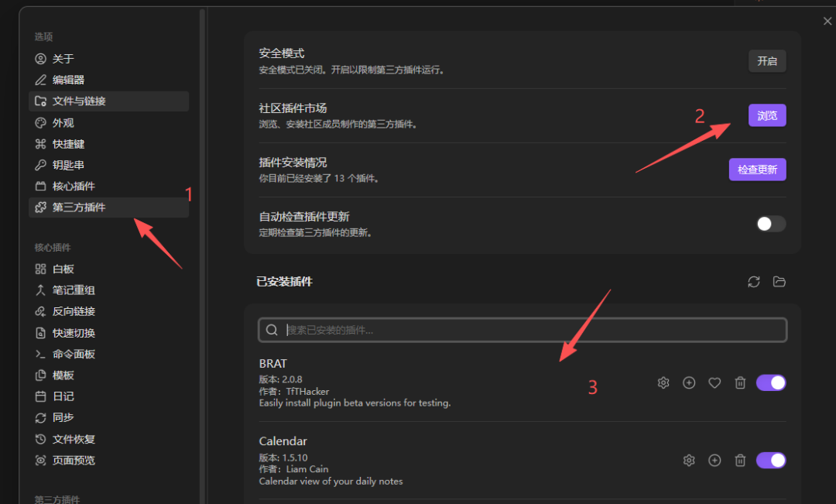Click text 作者: TfTHacker

point(294,392)
